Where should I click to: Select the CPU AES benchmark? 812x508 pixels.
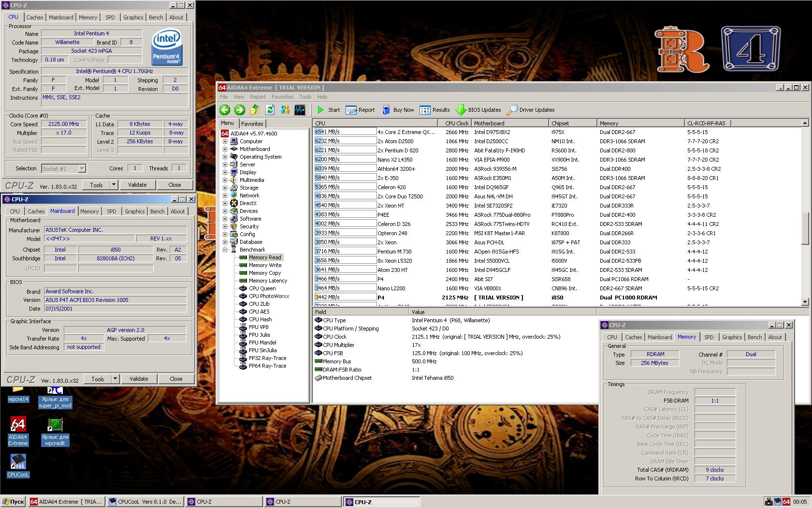[x=259, y=312]
